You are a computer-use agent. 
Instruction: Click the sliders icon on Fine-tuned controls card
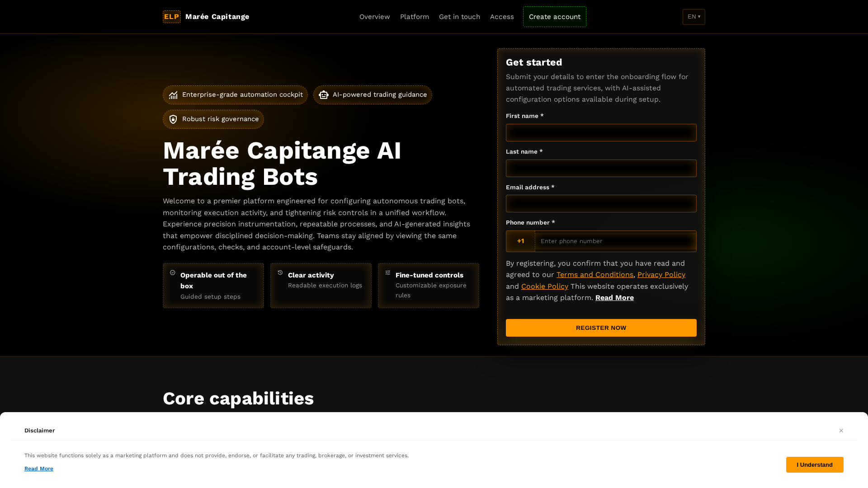[388, 272]
